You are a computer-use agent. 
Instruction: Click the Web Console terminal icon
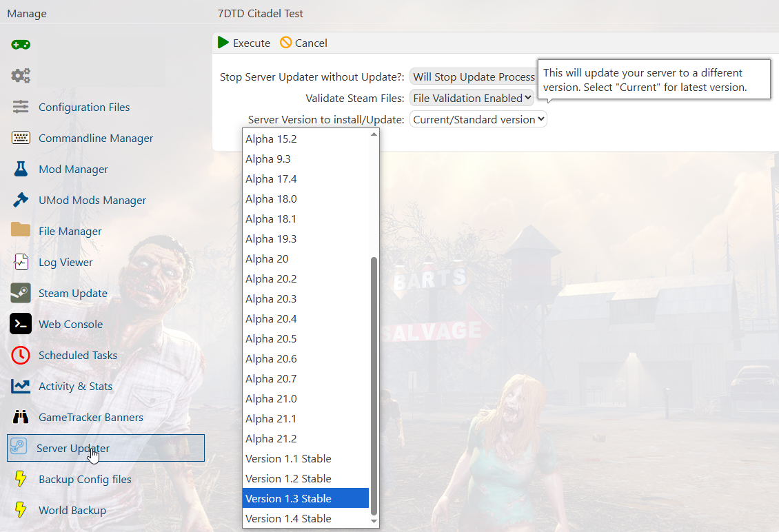tap(21, 324)
